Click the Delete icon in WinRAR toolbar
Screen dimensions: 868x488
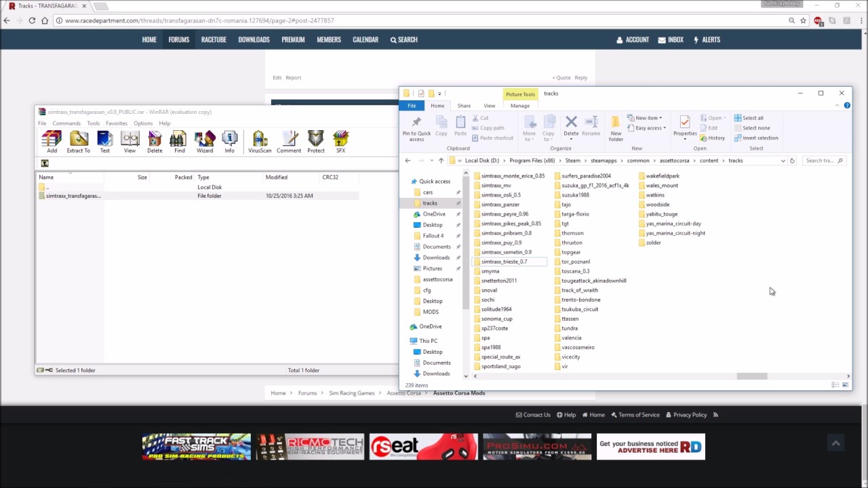click(x=155, y=141)
